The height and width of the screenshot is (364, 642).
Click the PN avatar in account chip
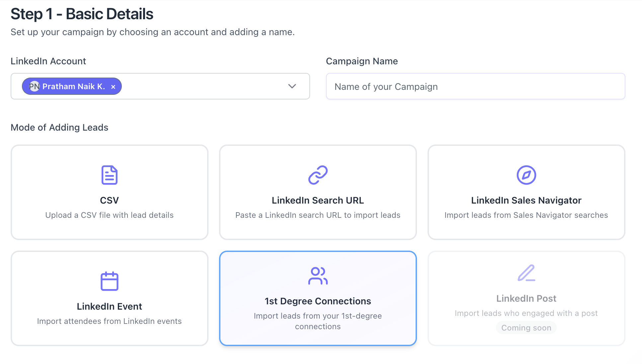pos(34,87)
